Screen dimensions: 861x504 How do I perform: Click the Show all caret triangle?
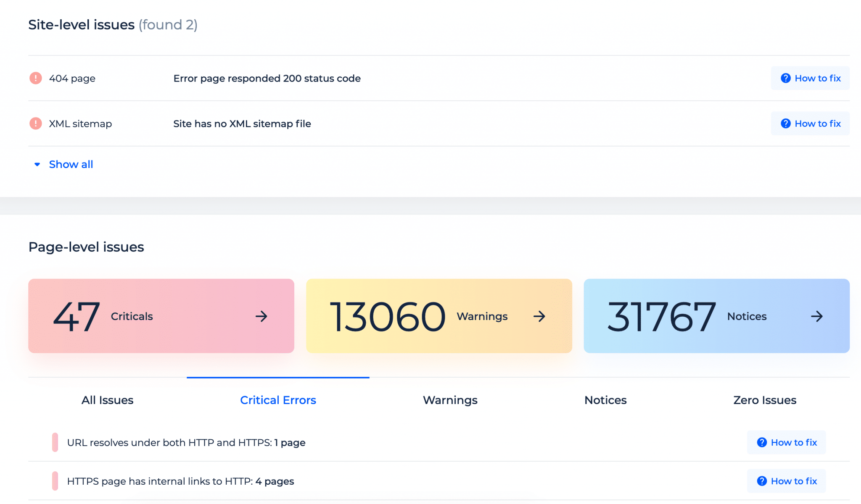click(37, 164)
